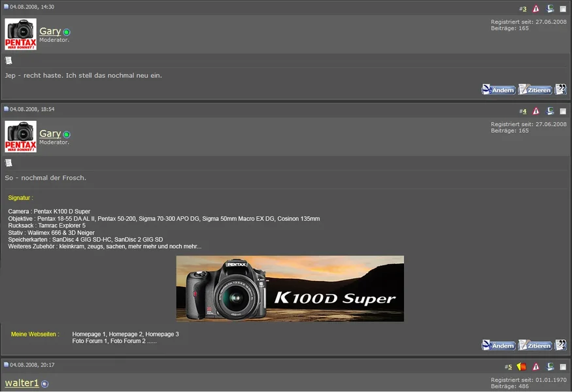
Task: Click Gary's green online status icon in post #4
Action: [67, 135]
